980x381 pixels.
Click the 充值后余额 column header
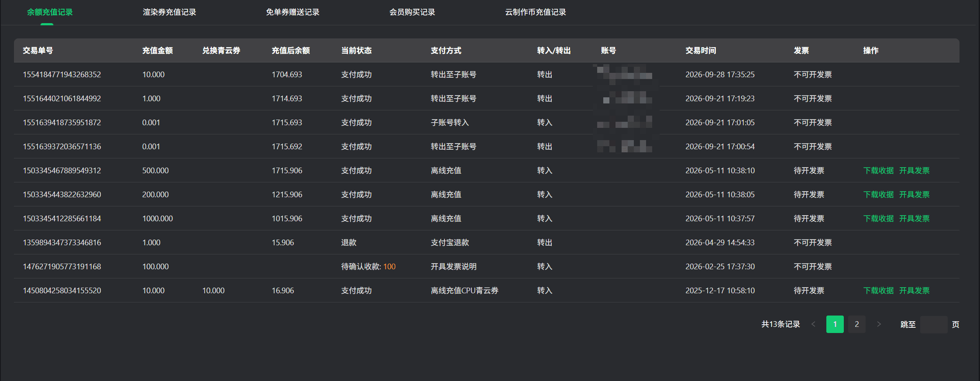point(291,51)
